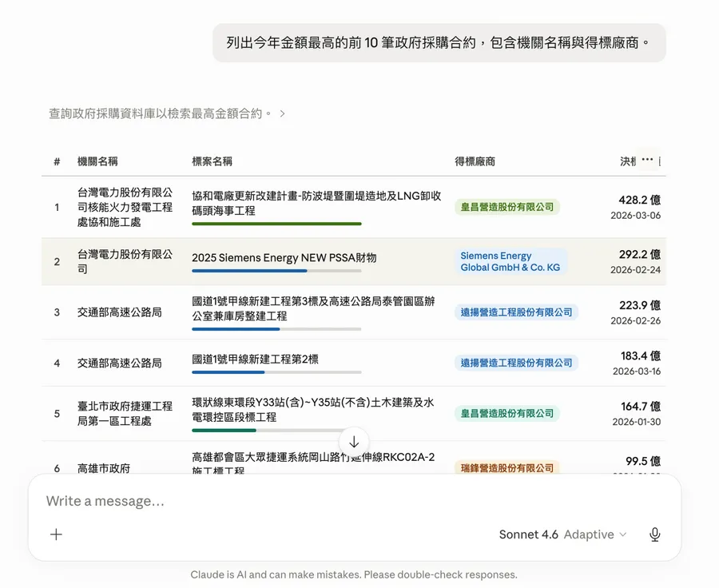The height and width of the screenshot is (588, 719).
Task: Click 台灣電力股份有限公司核能火力發電工程處 agency
Action: point(125,207)
